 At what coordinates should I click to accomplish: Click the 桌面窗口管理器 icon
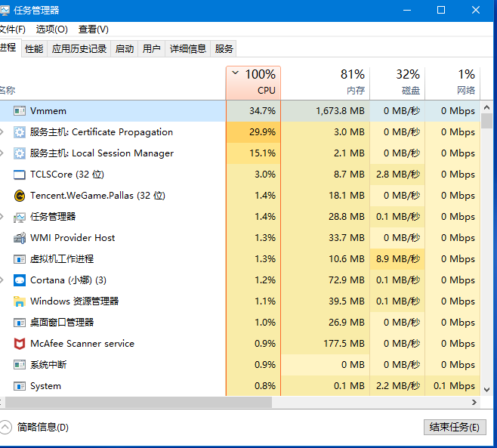click(20, 323)
